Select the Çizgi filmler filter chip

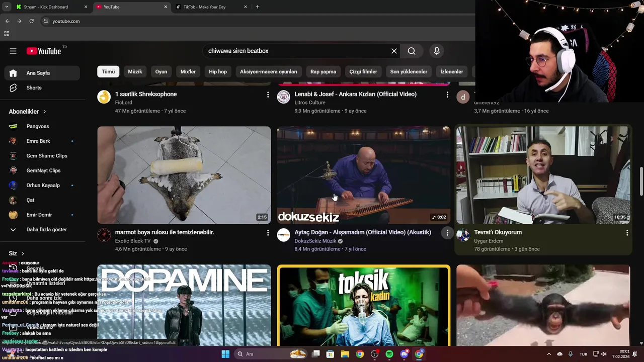click(x=363, y=71)
